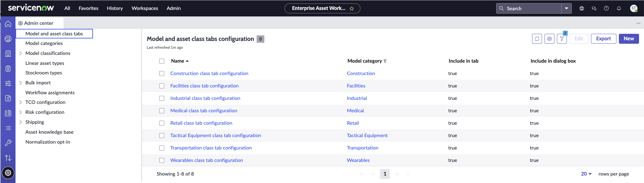Viewport: 644px width, 183px height.
Task: Refresh the tabs configuration list
Action: 537,39
